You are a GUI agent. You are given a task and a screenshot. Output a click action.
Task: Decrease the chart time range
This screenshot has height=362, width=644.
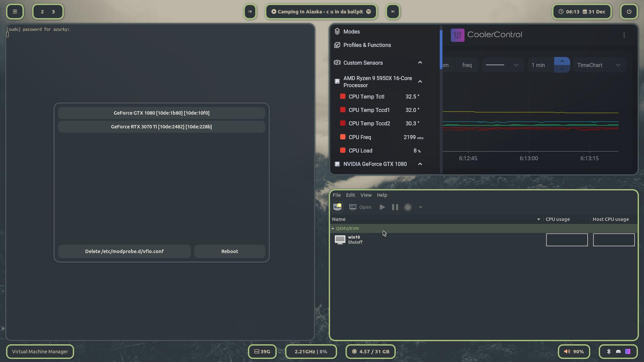[562, 69]
